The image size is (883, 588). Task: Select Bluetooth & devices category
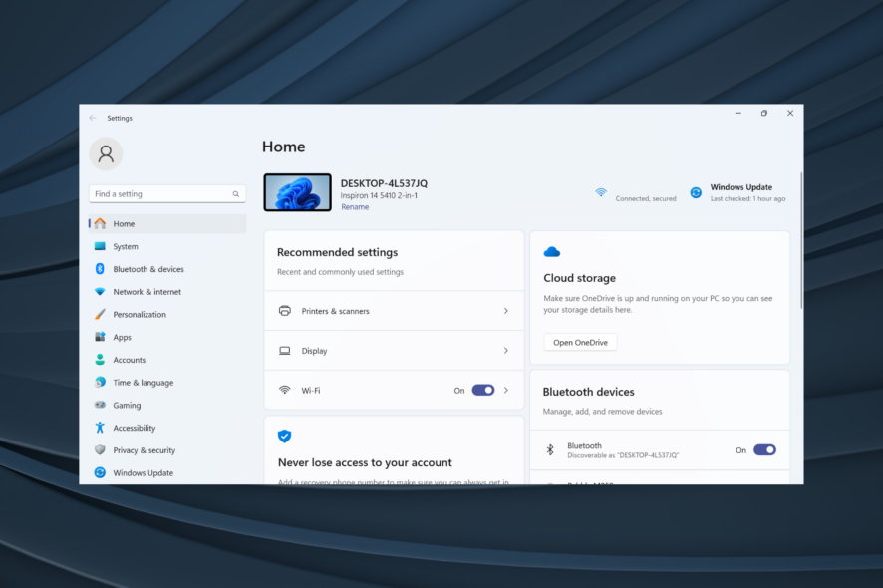point(167,269)
